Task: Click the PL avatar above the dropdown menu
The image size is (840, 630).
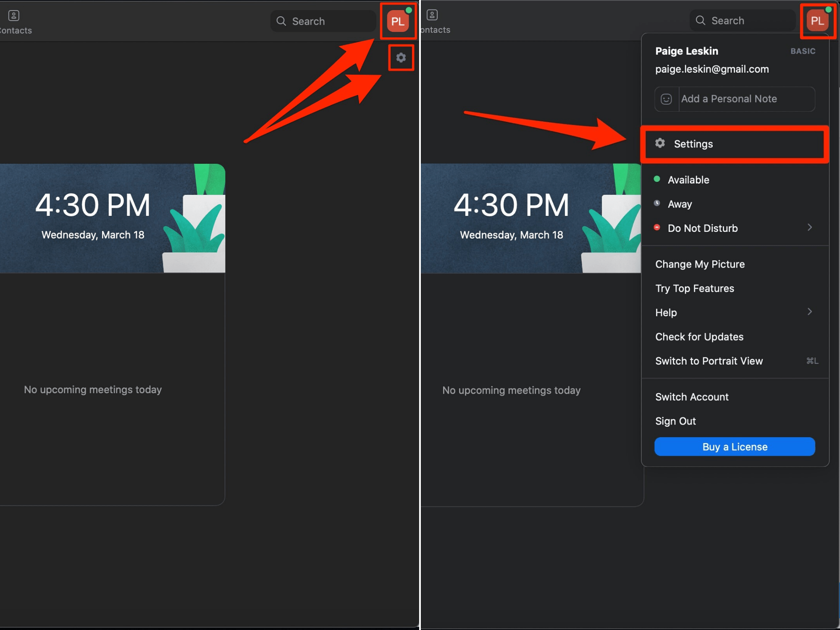Action: click(x=817, y=21)
